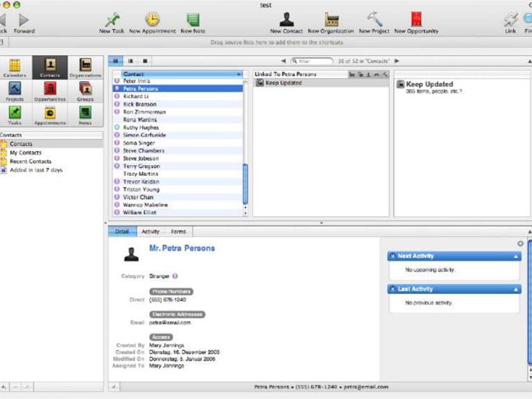Image resolution: width=532 pixels, height=399 pixels.
Task: Open the Forms tab
Action: coord(178,232)
